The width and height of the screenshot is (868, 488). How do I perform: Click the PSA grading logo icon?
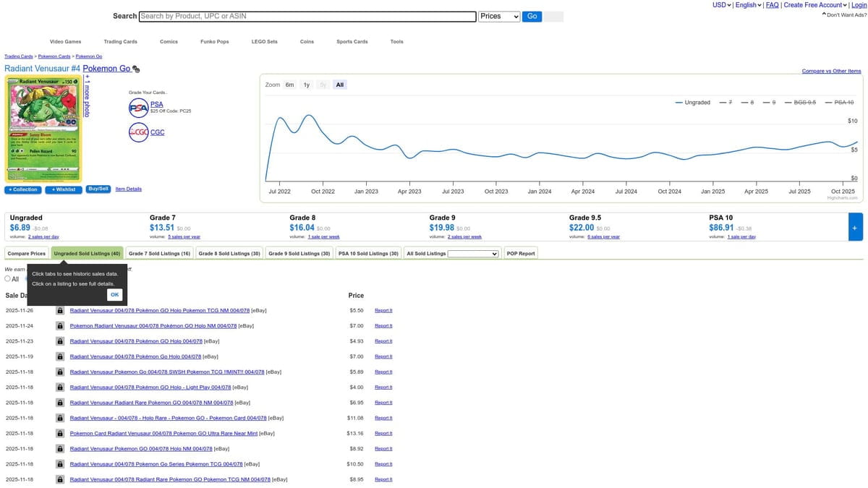[x=138, y=108]
